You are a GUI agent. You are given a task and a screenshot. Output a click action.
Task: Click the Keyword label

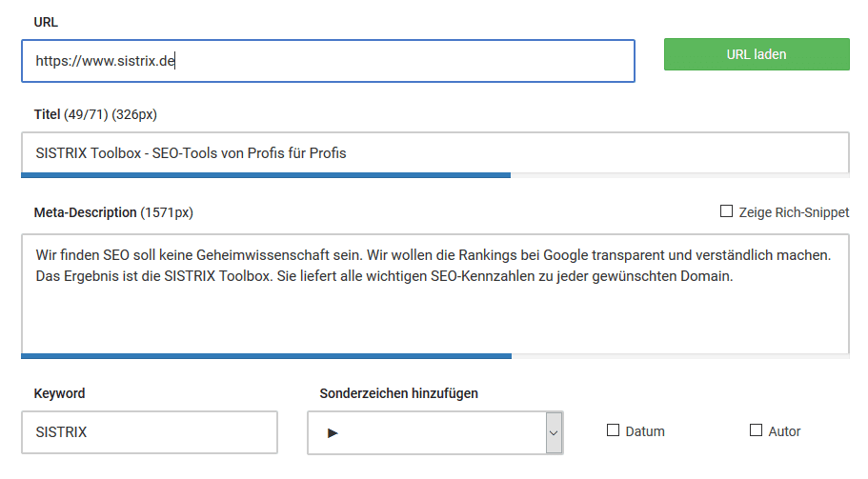click(x=59, y=393)
